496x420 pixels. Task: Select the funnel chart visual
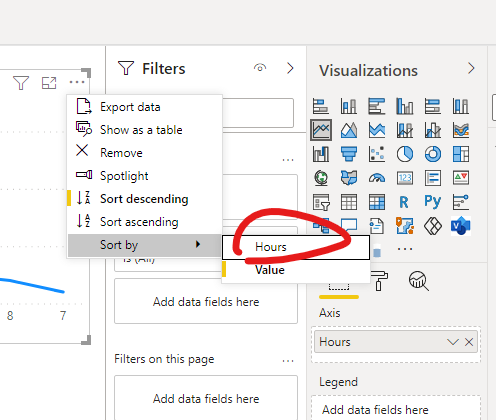coord(349,154)
